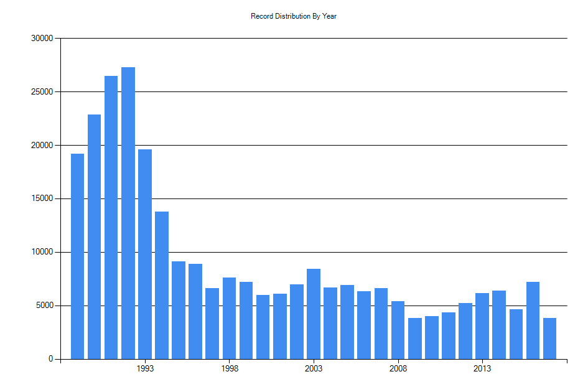Click the 5000 y-axis label

point(45,306)
